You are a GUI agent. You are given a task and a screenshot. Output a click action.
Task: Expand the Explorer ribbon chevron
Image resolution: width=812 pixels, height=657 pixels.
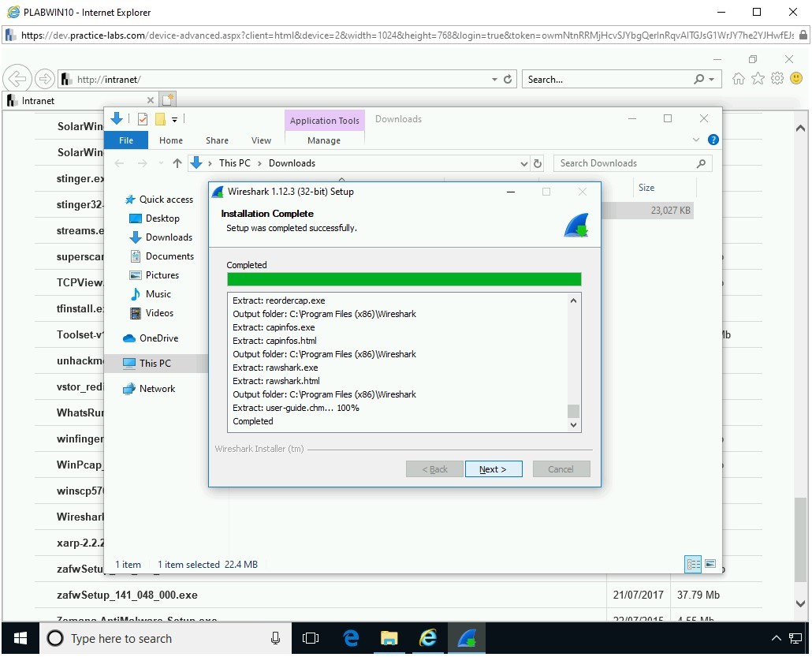coord(696,140)
